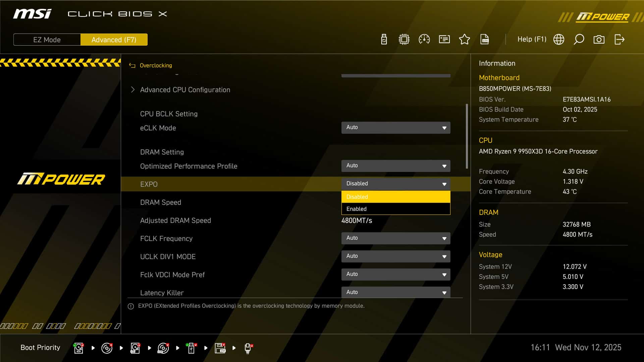The height and width of the screenshot is (362, 644).
Task: Click the info icon beside the EXPO description
Action: tap(131, 306)
